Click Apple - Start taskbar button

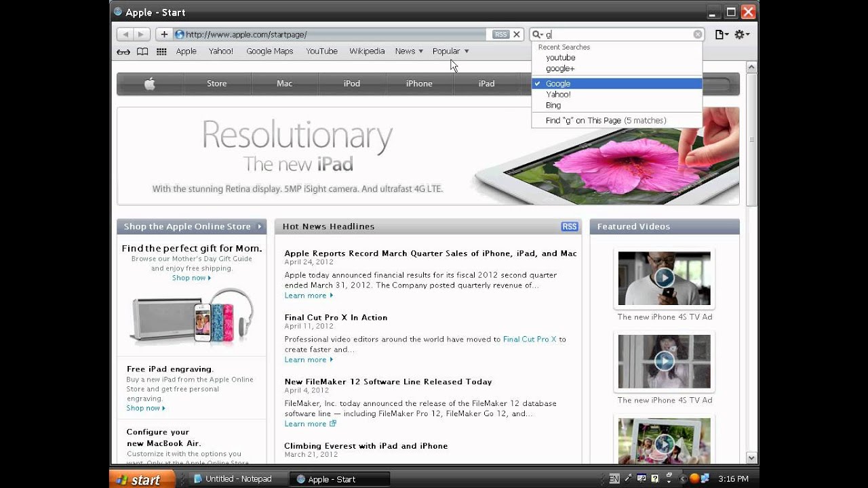tap(341, 479)
